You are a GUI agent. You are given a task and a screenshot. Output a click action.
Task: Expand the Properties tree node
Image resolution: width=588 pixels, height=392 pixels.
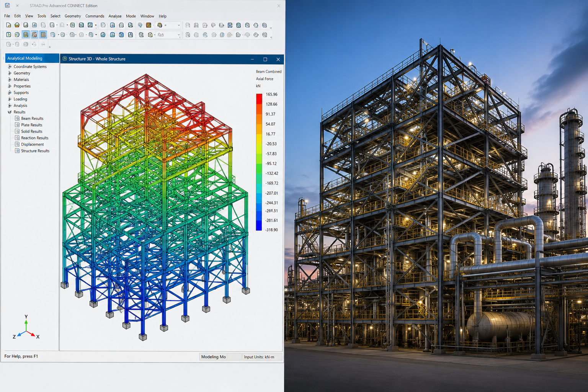tap(10, 86)
